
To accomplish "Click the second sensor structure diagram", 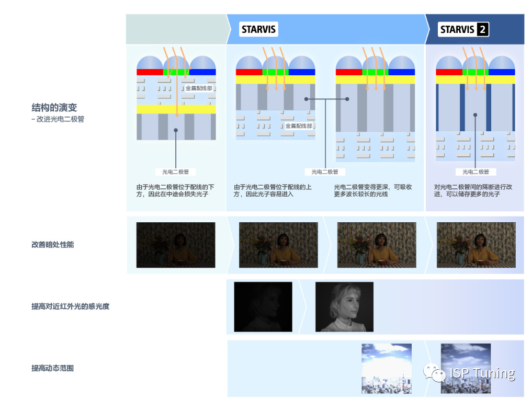I will pos(276,99).
